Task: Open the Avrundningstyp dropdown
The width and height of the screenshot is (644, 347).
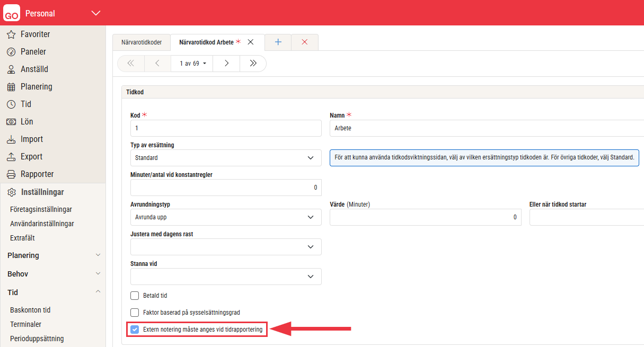Action: click(226, 217)
